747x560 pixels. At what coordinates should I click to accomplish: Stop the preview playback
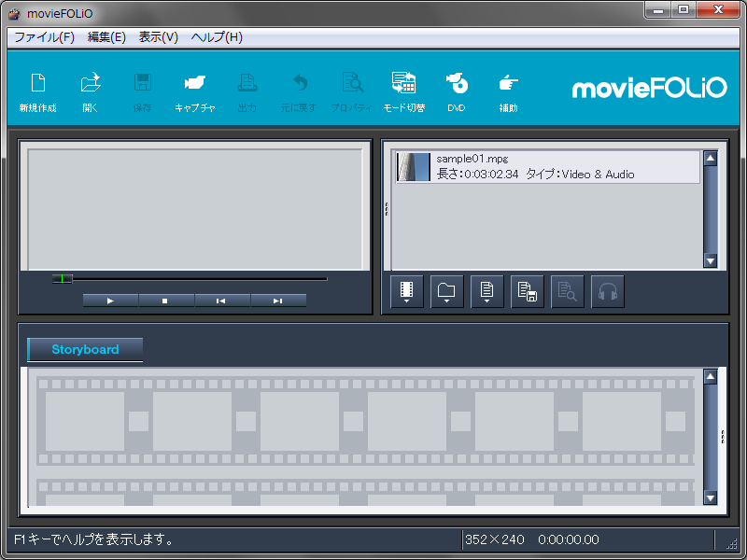coord(166,301)
